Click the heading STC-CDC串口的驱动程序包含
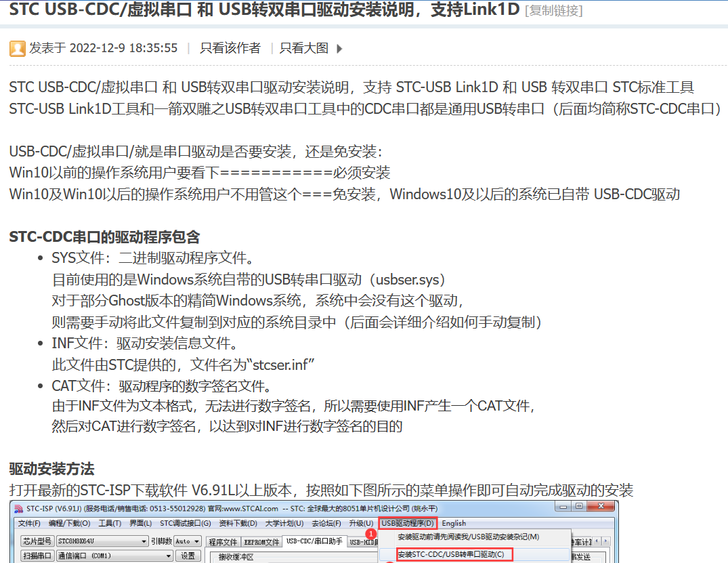728x563 pixels. (x=104, y=237)
